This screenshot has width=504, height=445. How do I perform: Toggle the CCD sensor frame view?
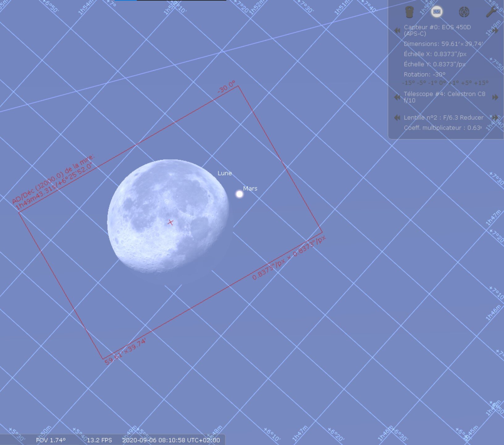tap(436, 12)
